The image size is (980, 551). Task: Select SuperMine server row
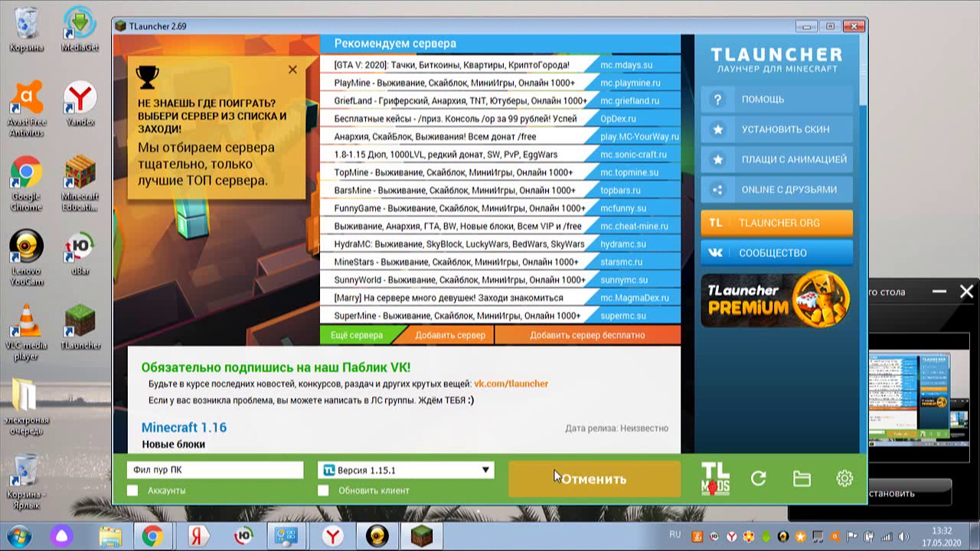(x=500, y=316)
